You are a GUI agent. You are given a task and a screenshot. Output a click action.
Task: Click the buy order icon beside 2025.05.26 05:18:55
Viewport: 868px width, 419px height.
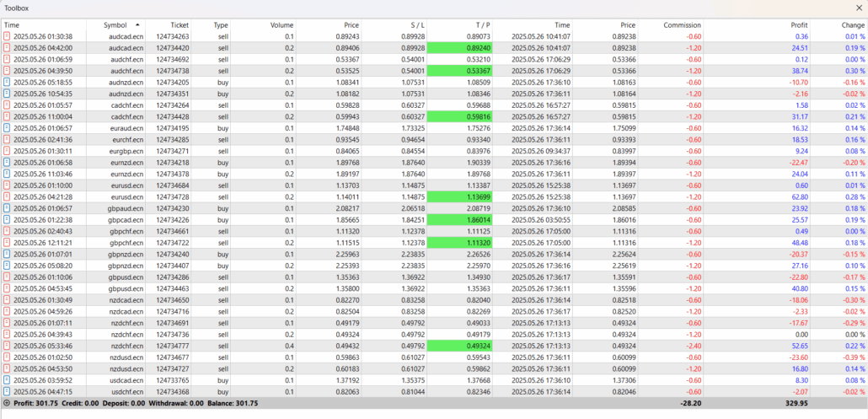pos(7,83)
